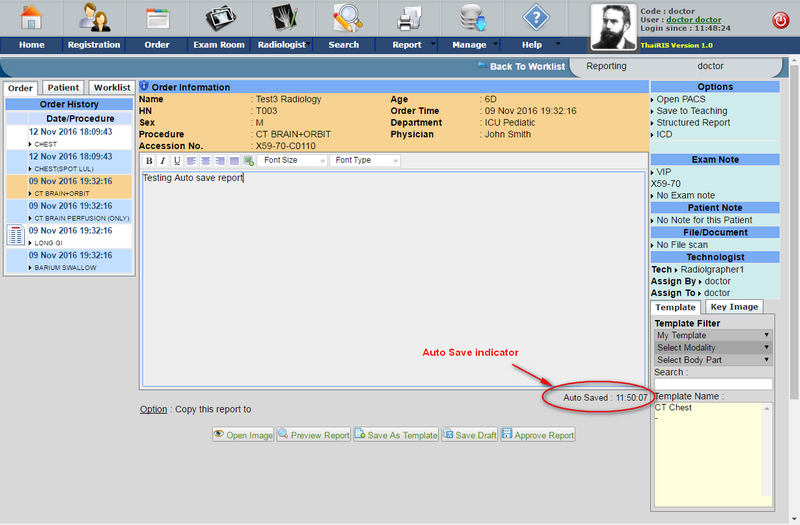Expand the Select Modality filter

tap(712, 347)
